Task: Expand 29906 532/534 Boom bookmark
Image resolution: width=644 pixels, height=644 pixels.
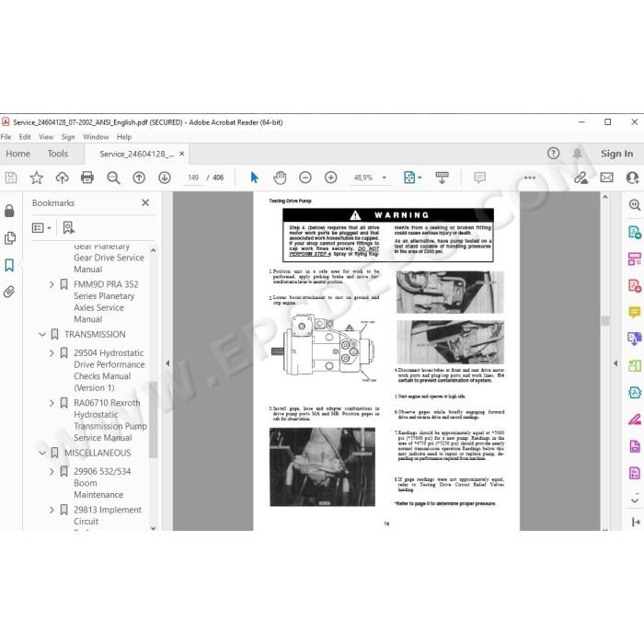Action: [52, 471]
